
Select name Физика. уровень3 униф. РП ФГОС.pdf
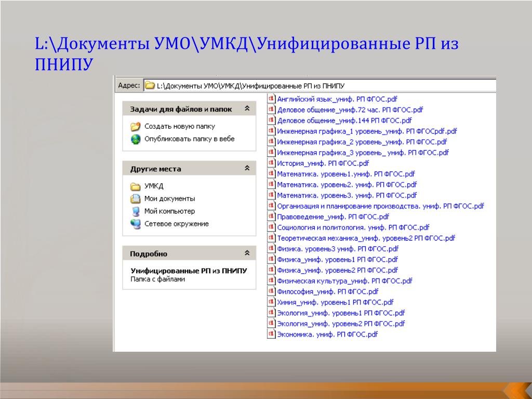pos(338,249)
